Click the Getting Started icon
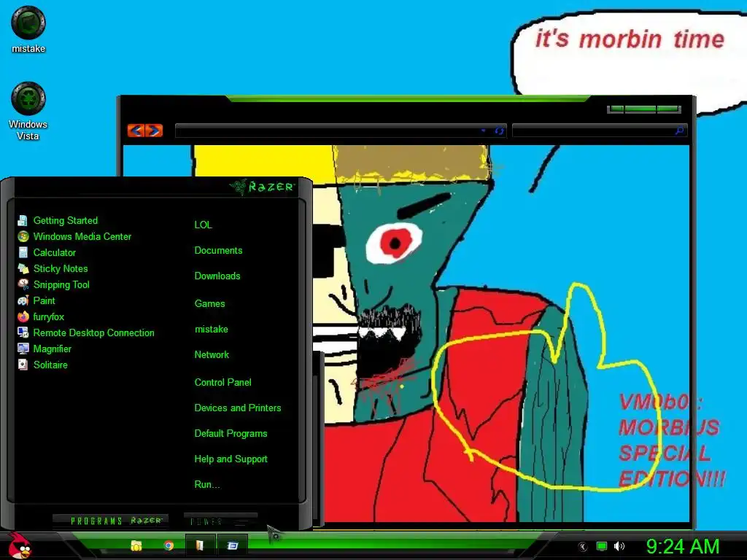 coord(23,220)
